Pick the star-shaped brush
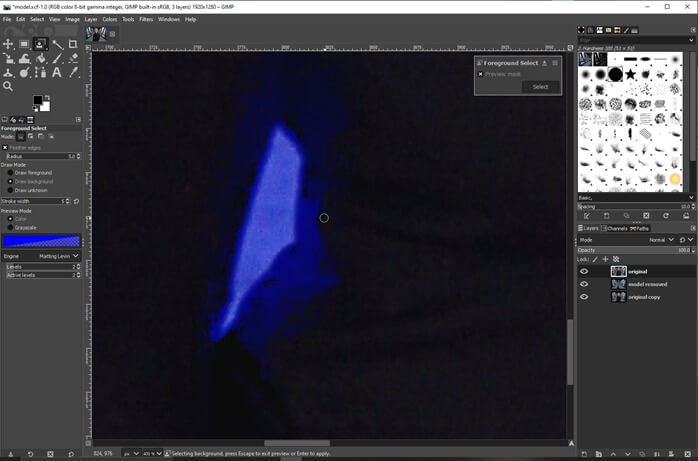The image size is (698, 461). coord(630,74)
